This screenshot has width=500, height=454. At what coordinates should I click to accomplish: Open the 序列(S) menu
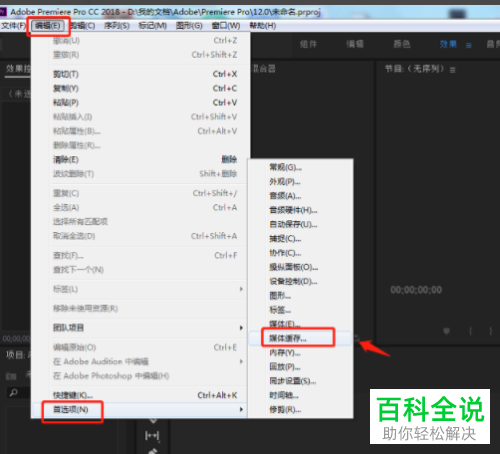tap(117, 26)
